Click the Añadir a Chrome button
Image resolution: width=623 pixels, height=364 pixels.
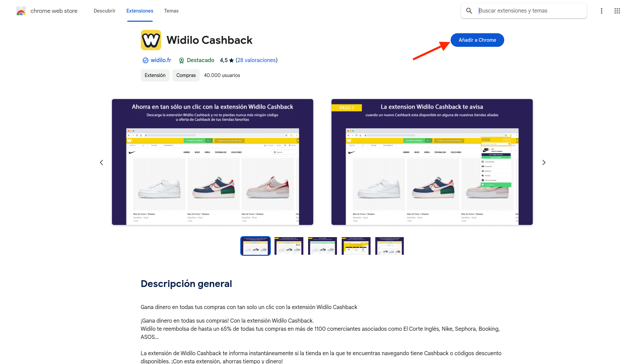477,40
